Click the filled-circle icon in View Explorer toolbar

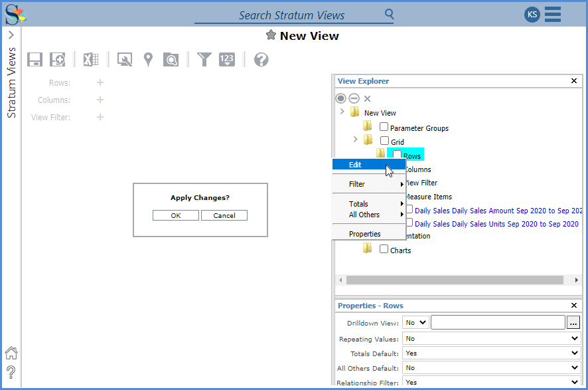pyautogui.click(x=340, y=98)
